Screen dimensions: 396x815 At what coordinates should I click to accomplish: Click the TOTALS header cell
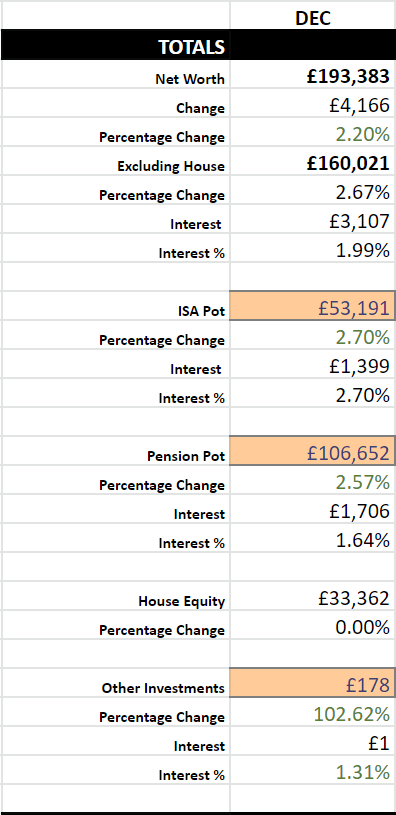115,47
